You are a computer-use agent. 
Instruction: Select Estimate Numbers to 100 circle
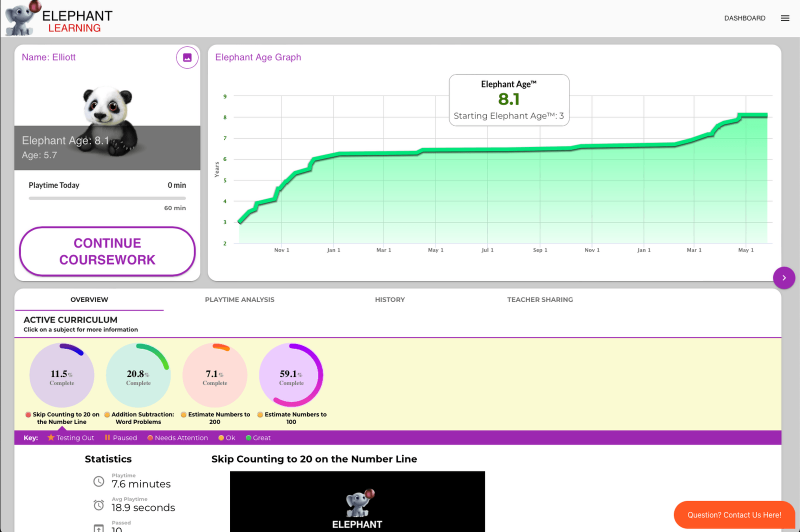click(x=291, y=375)
